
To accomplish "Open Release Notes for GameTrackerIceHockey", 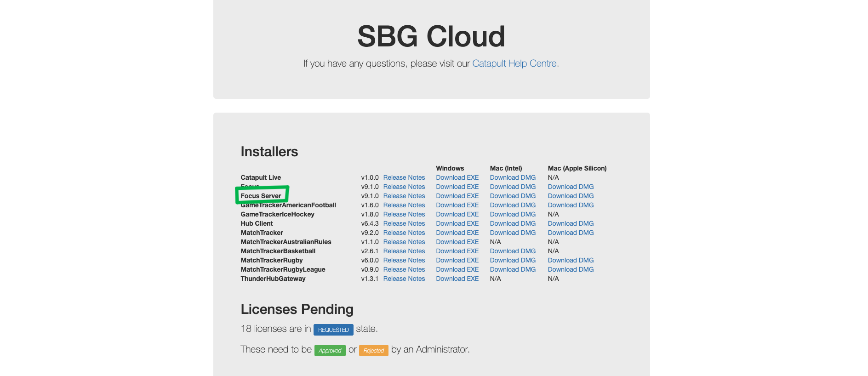I will tap(404, 214).
